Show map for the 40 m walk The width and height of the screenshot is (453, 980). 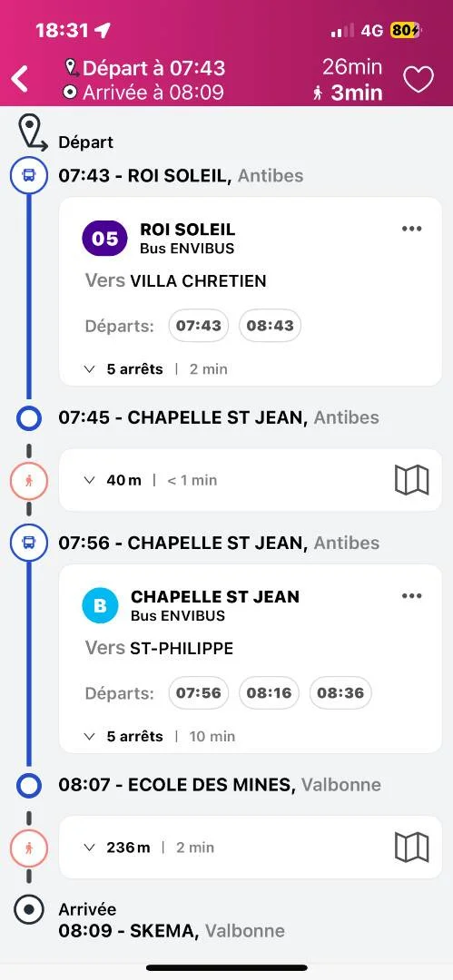click(412, 480)
